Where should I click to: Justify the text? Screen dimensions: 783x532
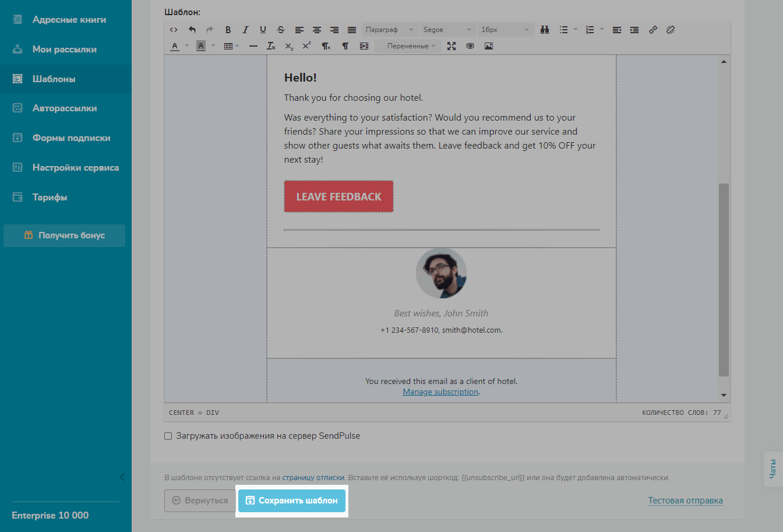(352, 30)
